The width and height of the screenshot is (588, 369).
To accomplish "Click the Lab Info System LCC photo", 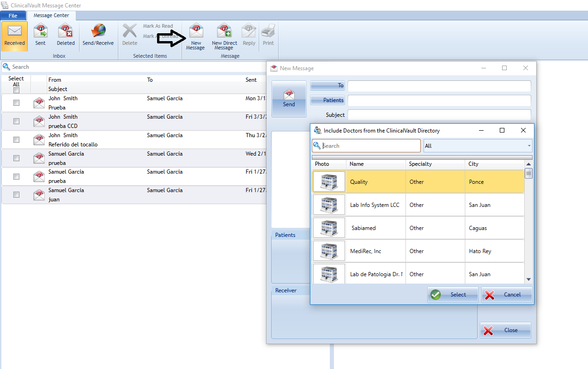I will click(x=329, y=205).
